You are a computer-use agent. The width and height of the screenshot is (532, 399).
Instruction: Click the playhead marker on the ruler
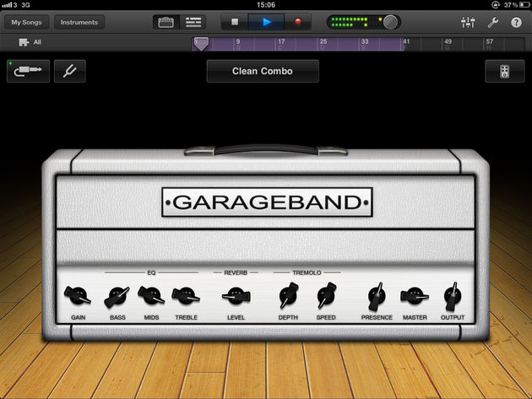(x=200, y=42)
